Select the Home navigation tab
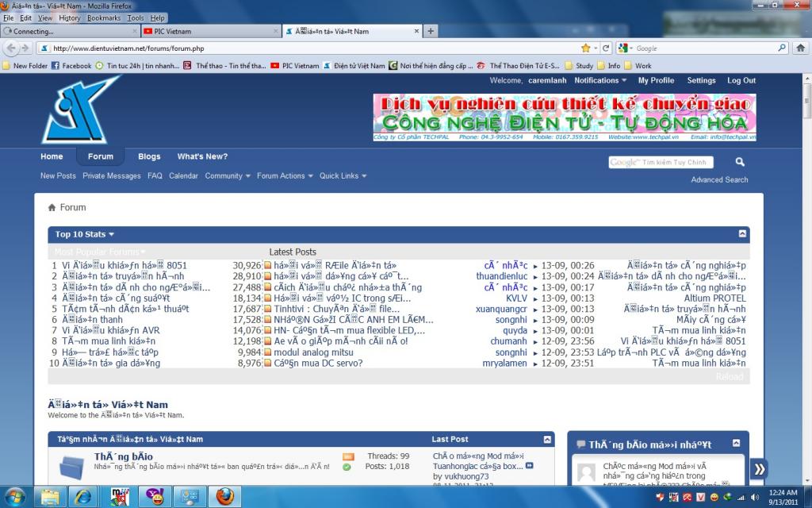 (52, 156)
